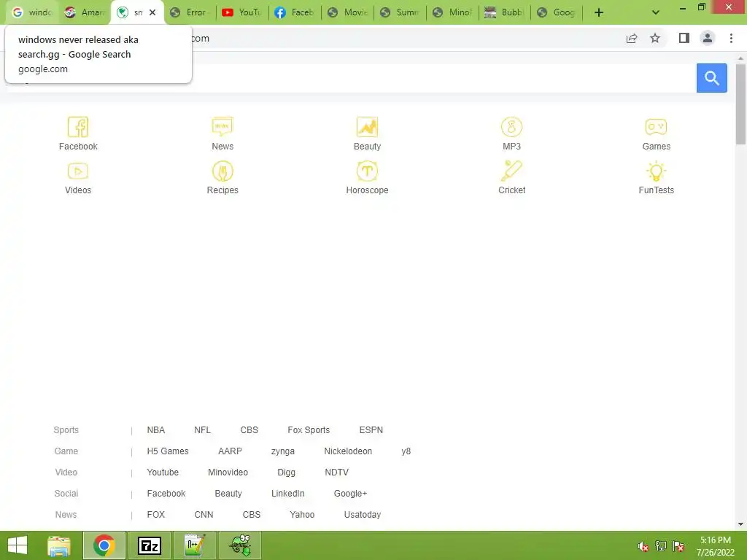Close the active tab with X
The width and height of the screenshot is (747, 560).
click(152, 12)
